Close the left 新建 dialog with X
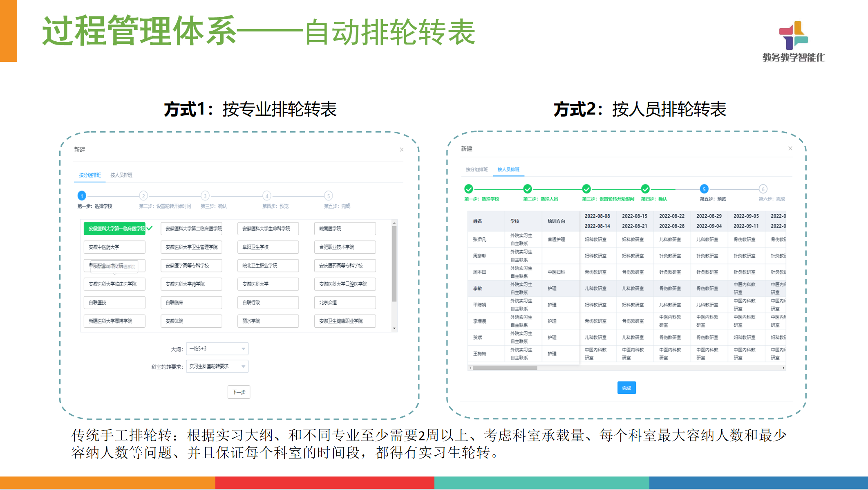This screenshot has height=490, width=868. [402, 150]
